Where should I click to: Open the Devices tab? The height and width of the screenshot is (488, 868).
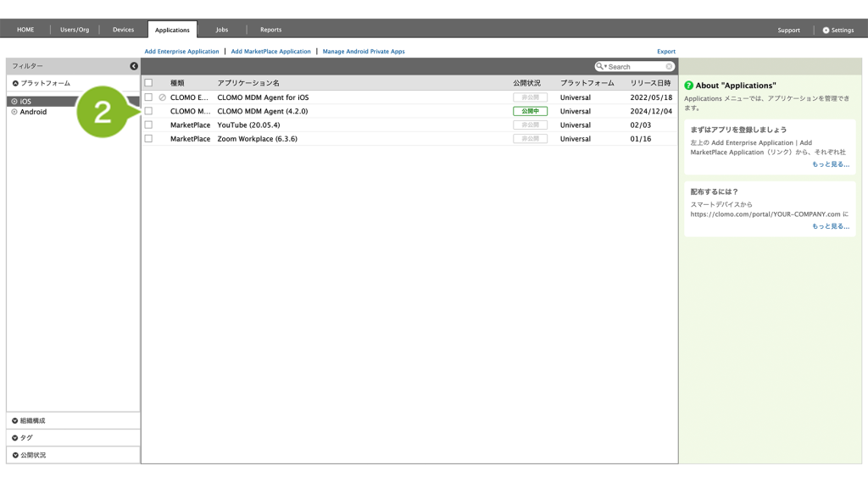[x=123, y=30]
